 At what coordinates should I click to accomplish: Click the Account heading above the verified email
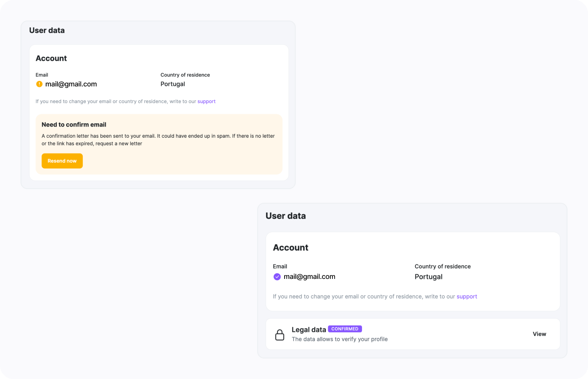pos(291,248)
